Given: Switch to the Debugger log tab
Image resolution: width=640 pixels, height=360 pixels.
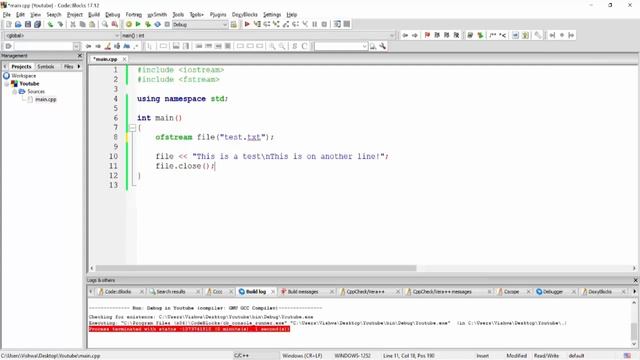Looking at the screenshot, I should 553,291.
